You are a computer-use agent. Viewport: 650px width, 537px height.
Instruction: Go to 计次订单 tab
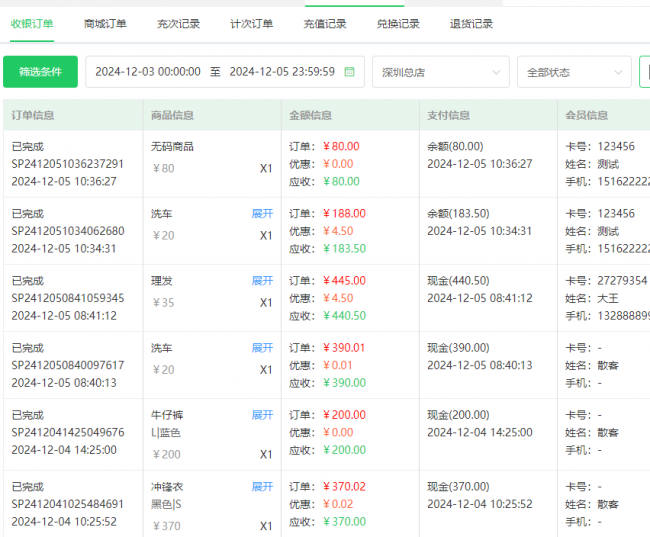pyautogui.click(x=252, y=24)
